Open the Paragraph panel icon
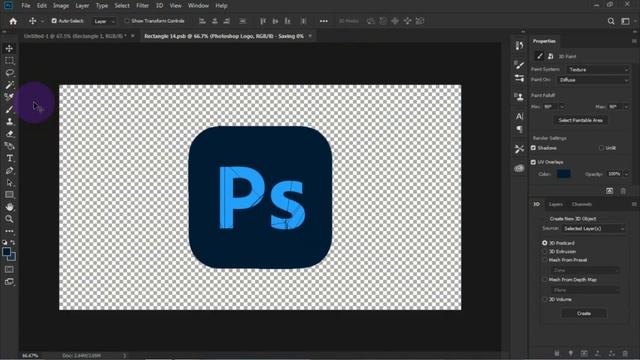640x360 pixels. coord(519,129)
